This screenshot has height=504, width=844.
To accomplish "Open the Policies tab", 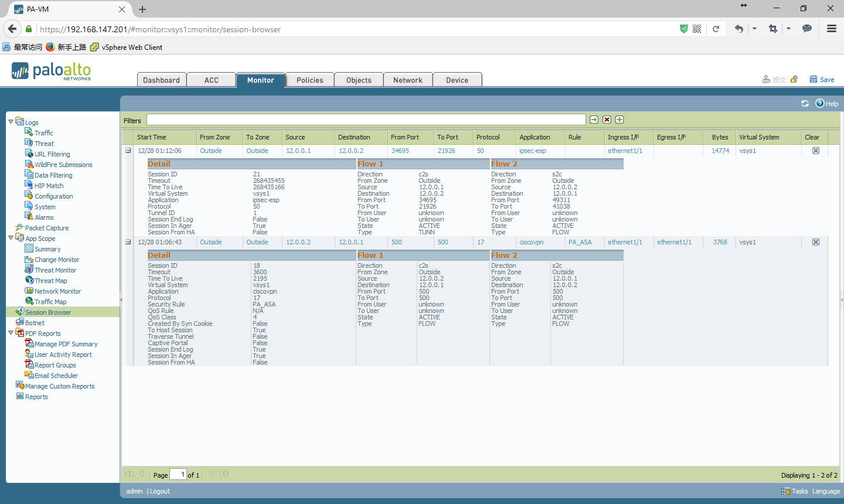I will pyautogui.click(x=310, y=80).
